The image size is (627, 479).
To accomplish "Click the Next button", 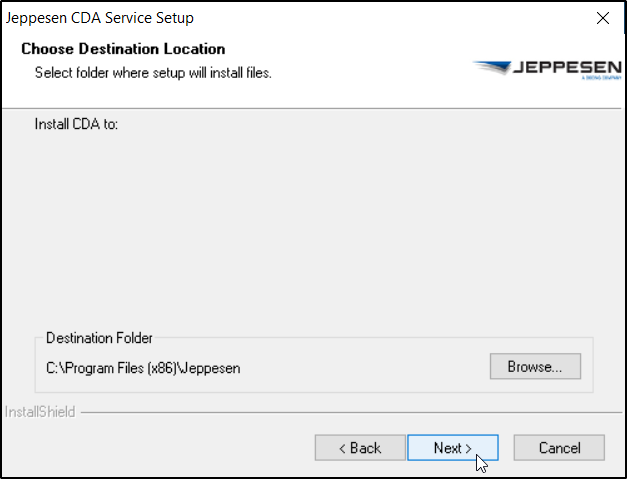I will pos(452,448).
